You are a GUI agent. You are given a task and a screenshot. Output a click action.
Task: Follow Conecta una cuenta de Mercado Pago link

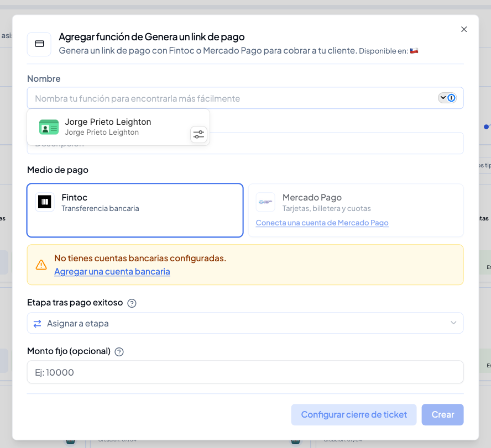322,223
